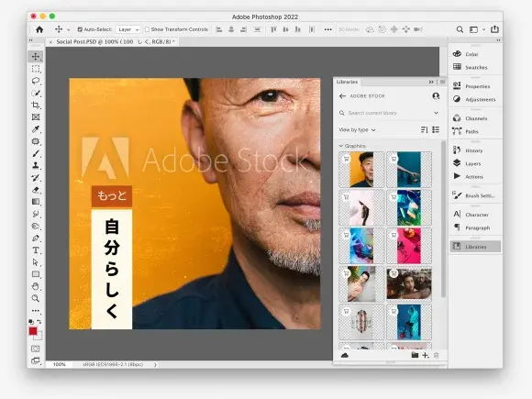Click the Home icon in options bar
This screenshot has width=532, height=399.
pyautogui.click(x=39, y=29)
